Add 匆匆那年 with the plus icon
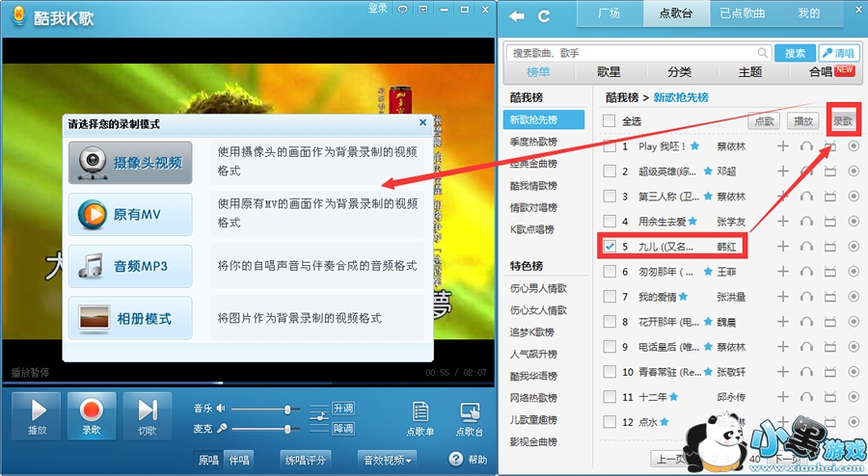The width and height of the screenshot is (868, 476). pyautogui.click(x=783, y=272)
